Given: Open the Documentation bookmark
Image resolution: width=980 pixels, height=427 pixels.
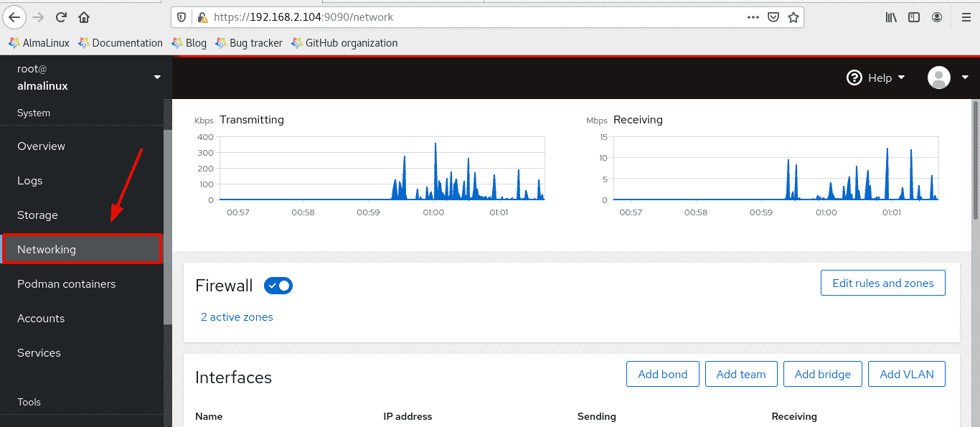Looking at the screenshot, I should (x=121, y=43).
